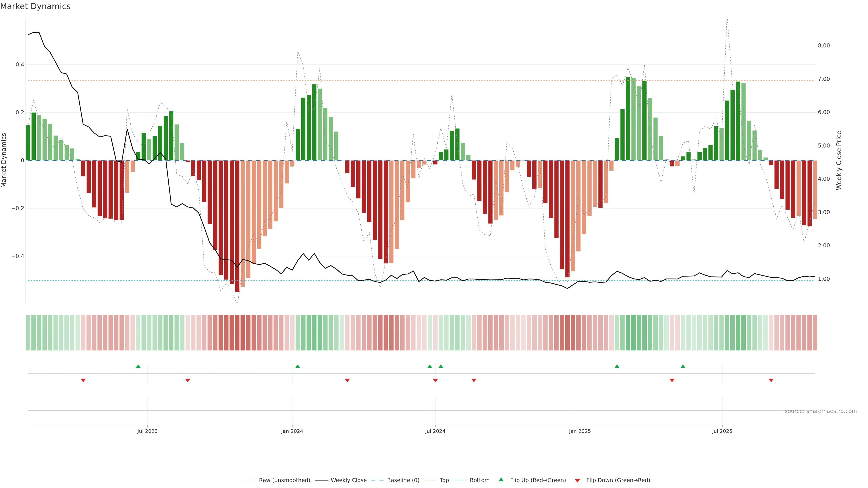868x488 pixels.
Task: Click the leftmost green Flip Up triangle marker
Action: (138, 366)
